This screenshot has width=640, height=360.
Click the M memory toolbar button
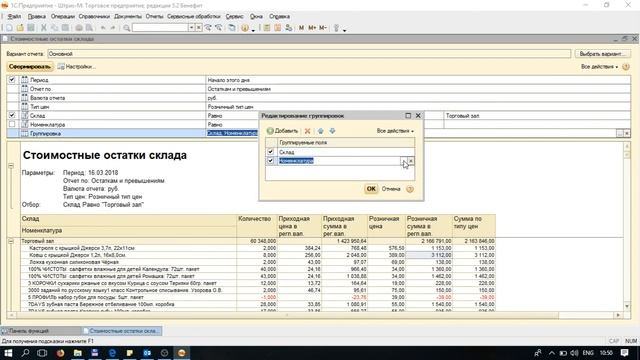(x=301, y=28)
